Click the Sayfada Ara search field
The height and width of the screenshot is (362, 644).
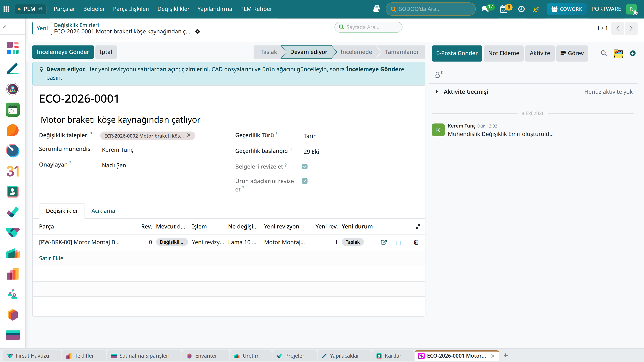tap(368, 27)
